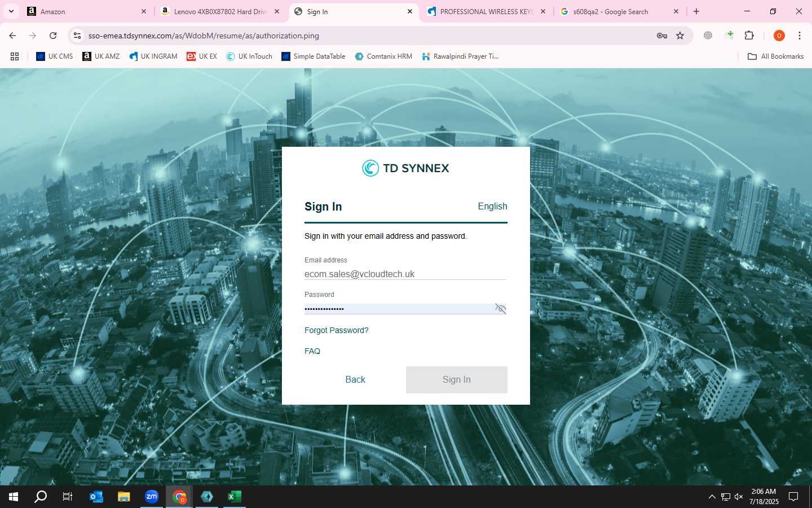Click the green extension icon in toolbar
Image resolution: width=812 pixels, height=508 pixels.
(730, 36)
